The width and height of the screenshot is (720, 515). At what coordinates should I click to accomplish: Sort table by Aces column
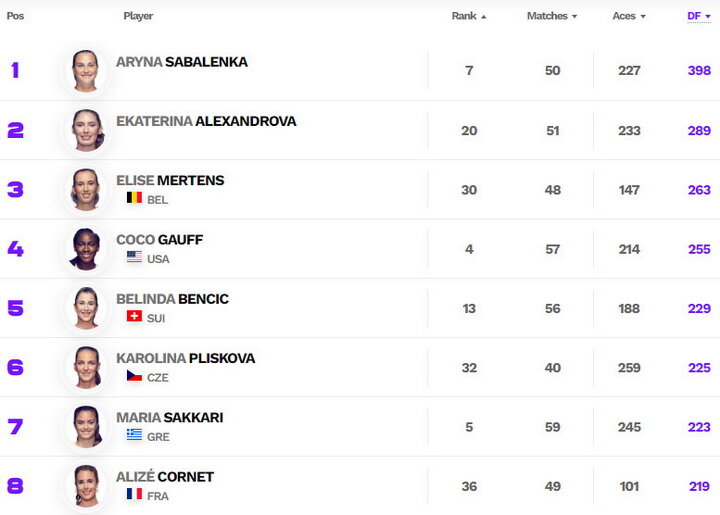click(629, 16)
